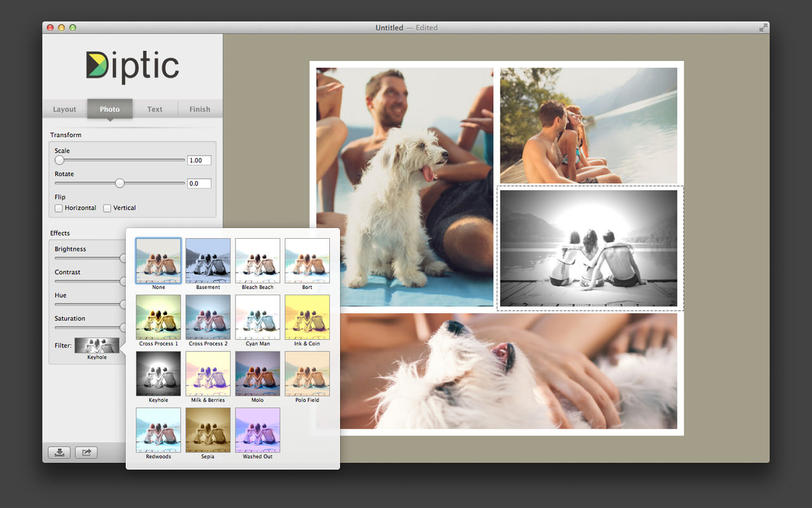Screen dimensions: 812x508
Task: Click the Contrast slider track
Action: tap(89, 281)
